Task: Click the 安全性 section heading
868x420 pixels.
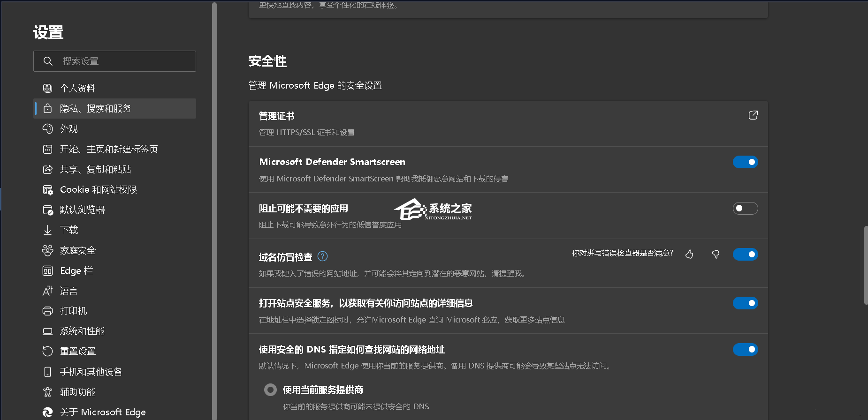Action: [267, 61]
